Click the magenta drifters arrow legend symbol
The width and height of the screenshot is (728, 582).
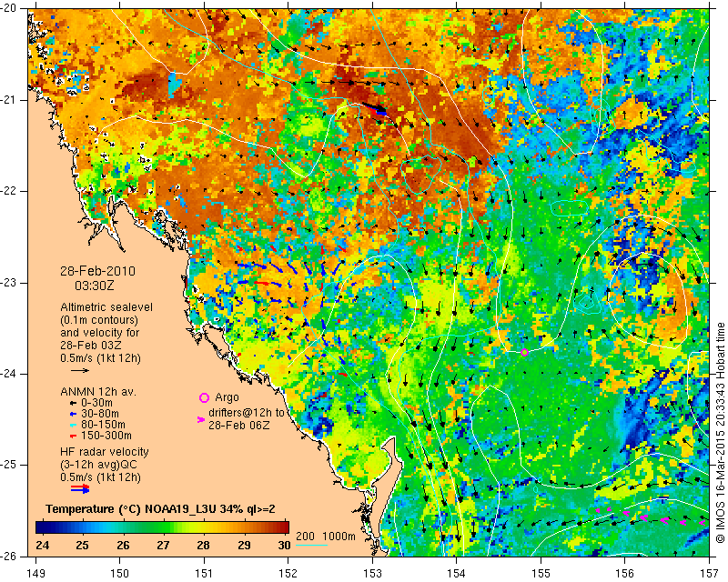coord(200,419)
